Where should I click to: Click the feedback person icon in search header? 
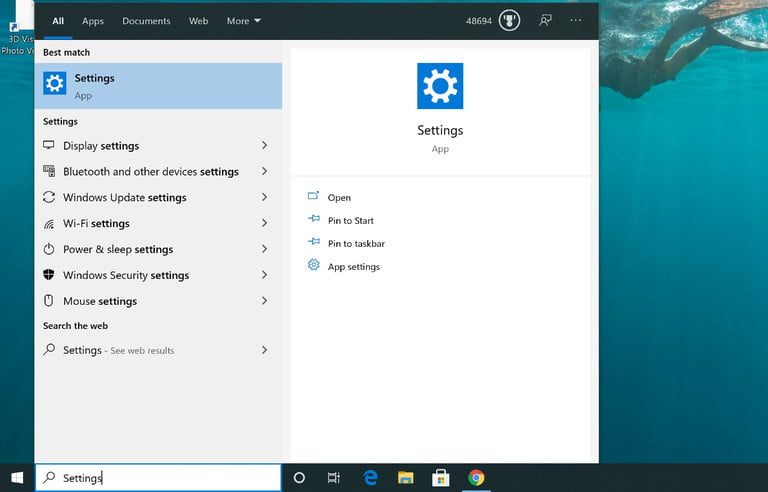click(545, 20)
